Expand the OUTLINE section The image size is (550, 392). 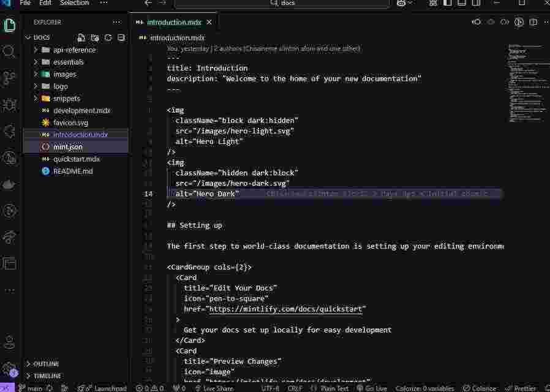click(46, 364)
